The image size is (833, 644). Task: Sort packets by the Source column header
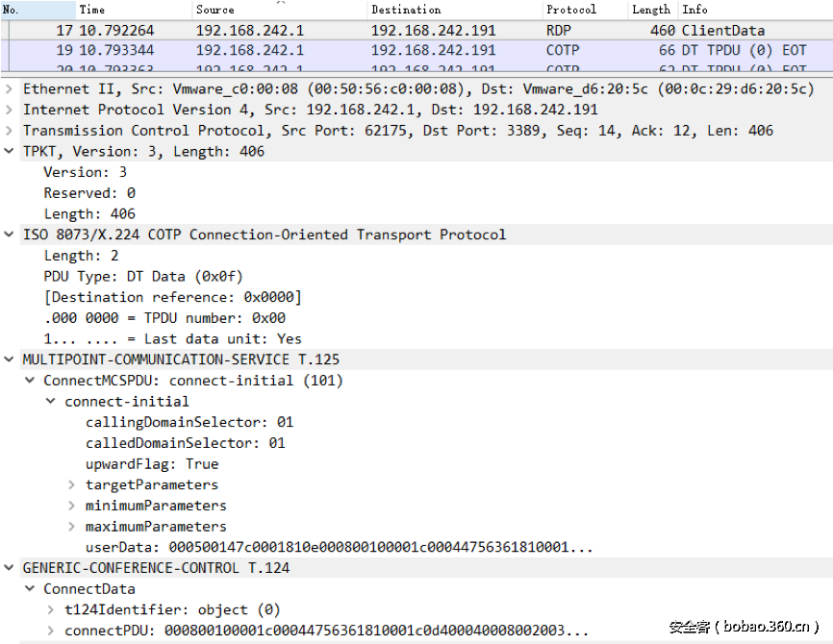[215, 10]
